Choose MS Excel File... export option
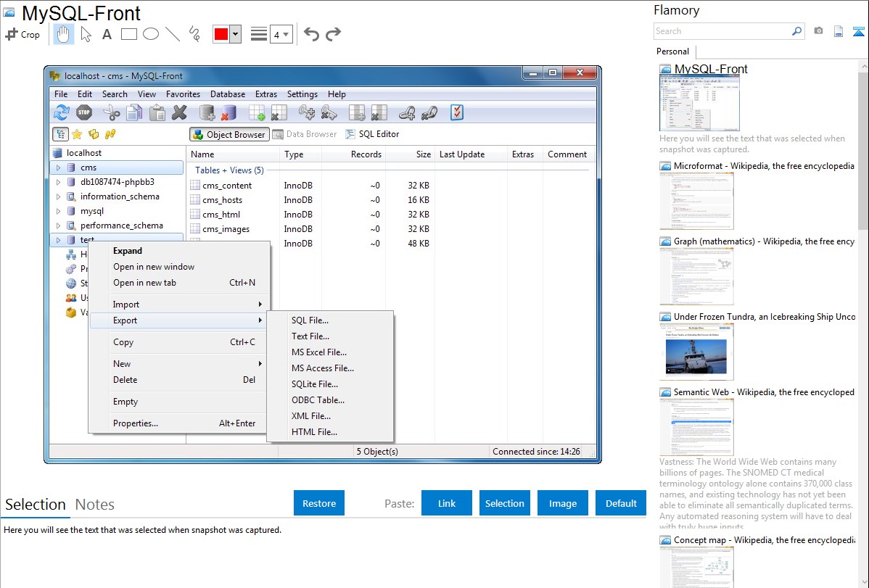 330,352
